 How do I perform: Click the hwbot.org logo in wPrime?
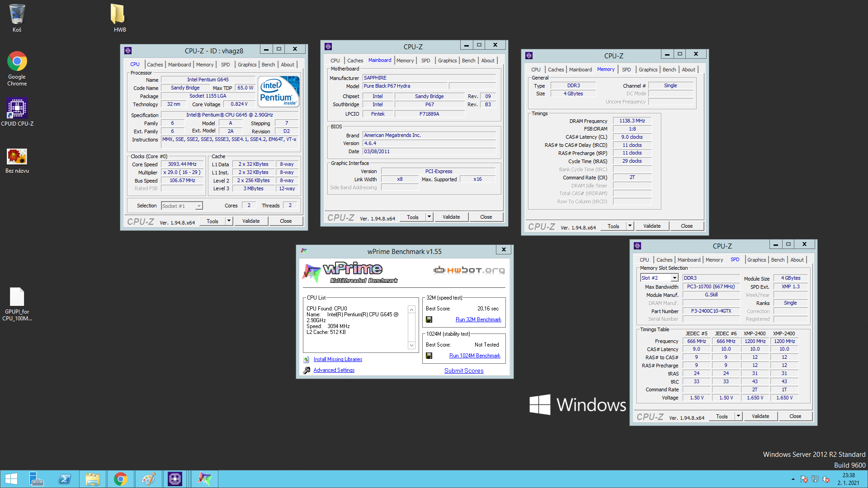pyautogui.click(x=469, y=270)
